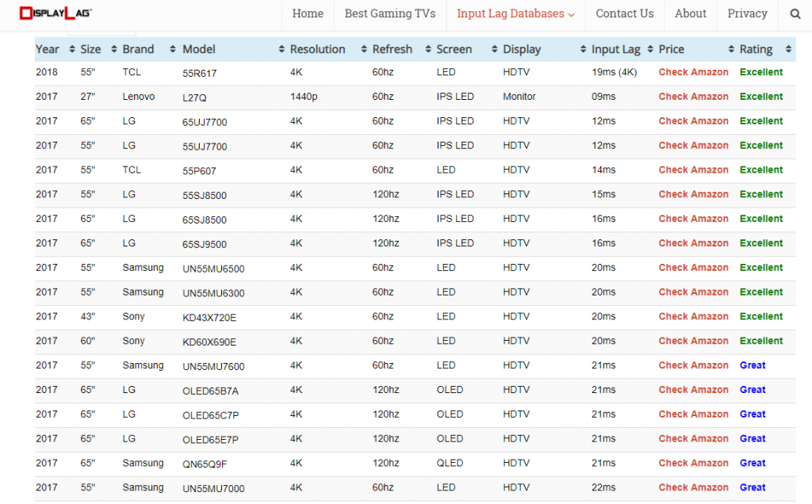The width and height of the screenshot is (812, 504).
Task: Click the 19ms (4K) input lag value
Action: [615, 72]
